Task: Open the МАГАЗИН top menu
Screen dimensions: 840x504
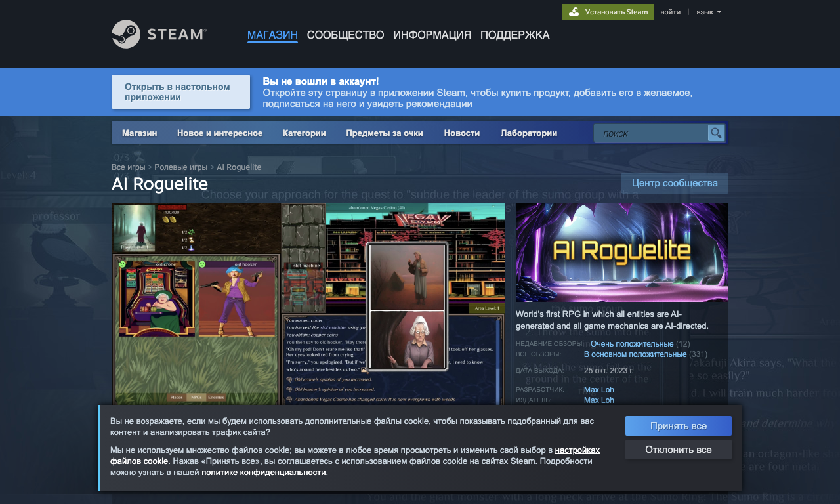Action: point(272,35)
